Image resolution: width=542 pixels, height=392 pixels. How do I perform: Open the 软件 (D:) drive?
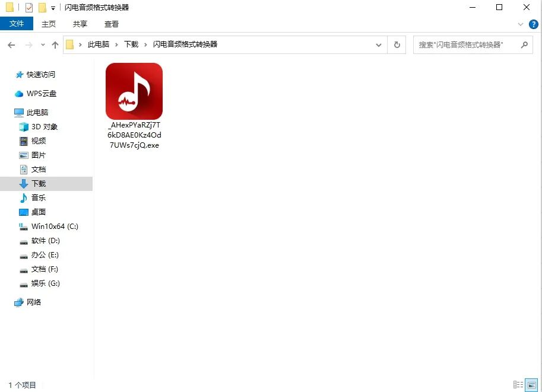(45, 241)
